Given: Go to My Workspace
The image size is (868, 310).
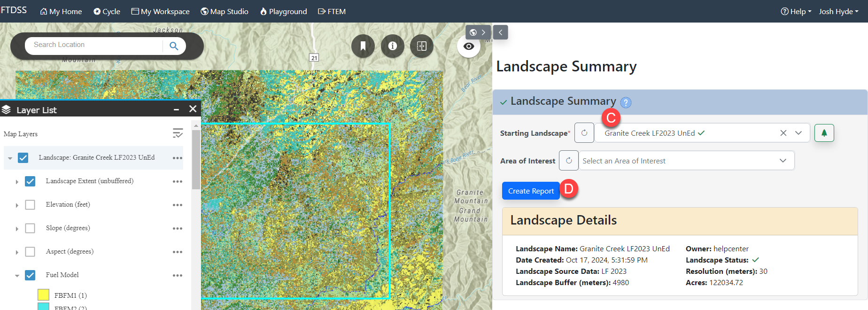Looking at the screenshot, I should tap(160, 11).
